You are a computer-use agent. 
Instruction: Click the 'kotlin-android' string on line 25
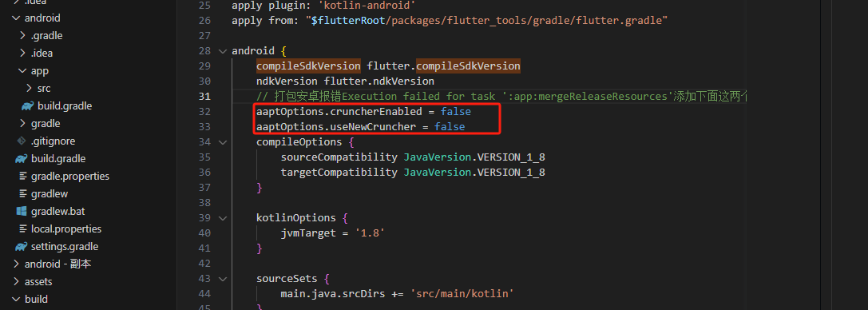coord(367,6)
